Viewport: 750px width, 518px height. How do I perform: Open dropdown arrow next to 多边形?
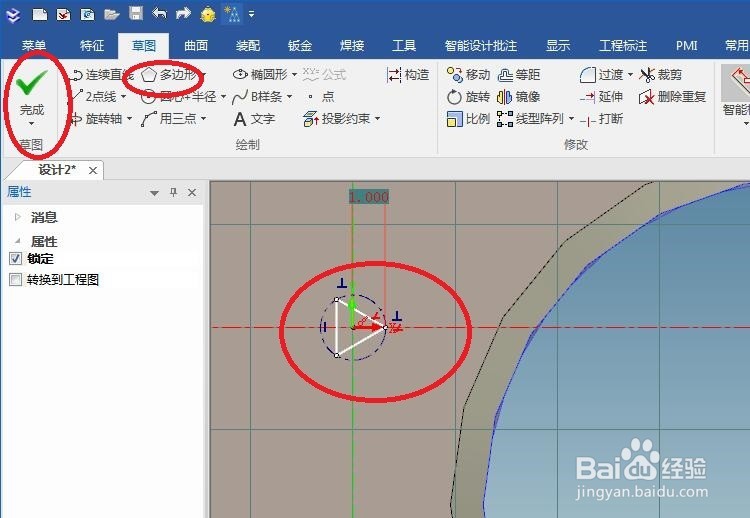point(204,75)
